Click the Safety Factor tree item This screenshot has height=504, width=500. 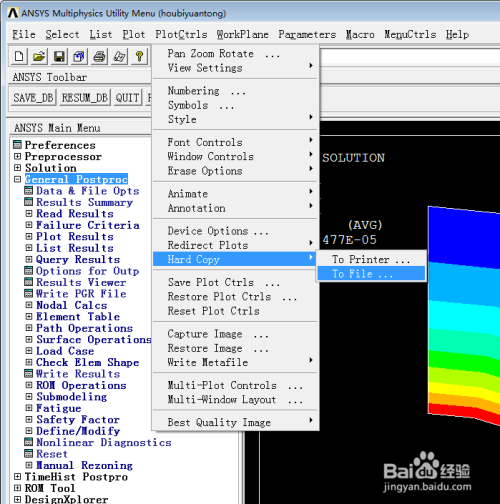[x=78, y=419]
